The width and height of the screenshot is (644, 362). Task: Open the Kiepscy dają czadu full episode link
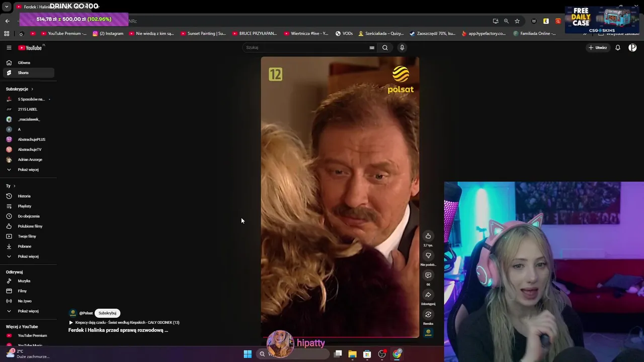(124, 323)
